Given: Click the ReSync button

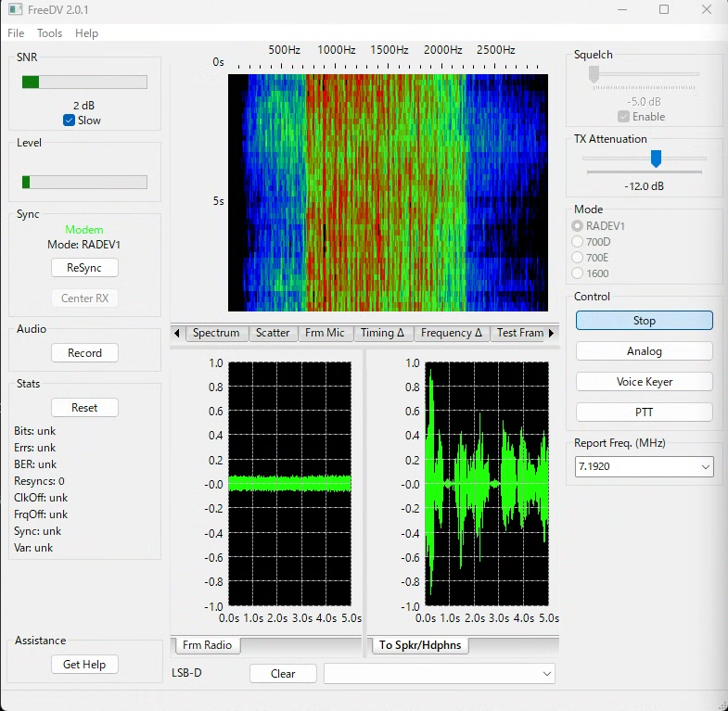Looking at the screenshot, I should pyautogui.click(x=84, y=268).
